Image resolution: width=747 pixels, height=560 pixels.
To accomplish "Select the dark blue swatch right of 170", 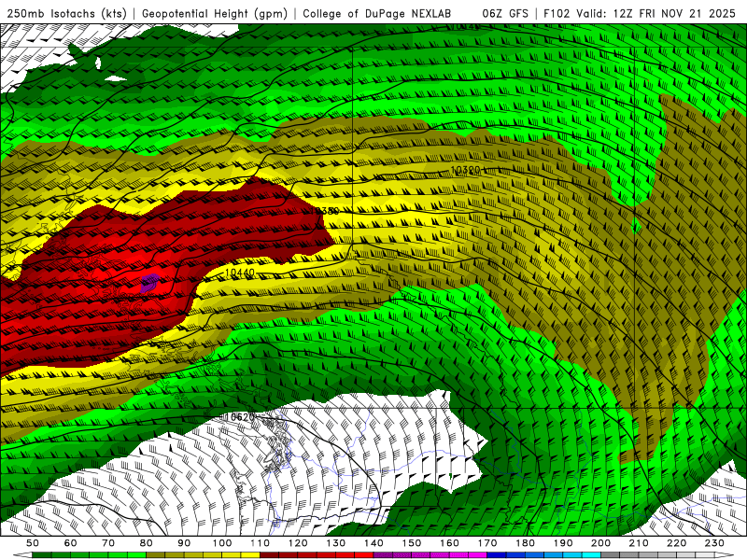I will tap(497, 555).
